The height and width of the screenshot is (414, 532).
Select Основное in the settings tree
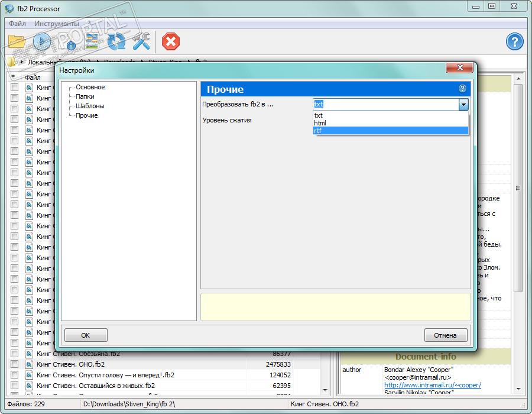tap(90, 87)
